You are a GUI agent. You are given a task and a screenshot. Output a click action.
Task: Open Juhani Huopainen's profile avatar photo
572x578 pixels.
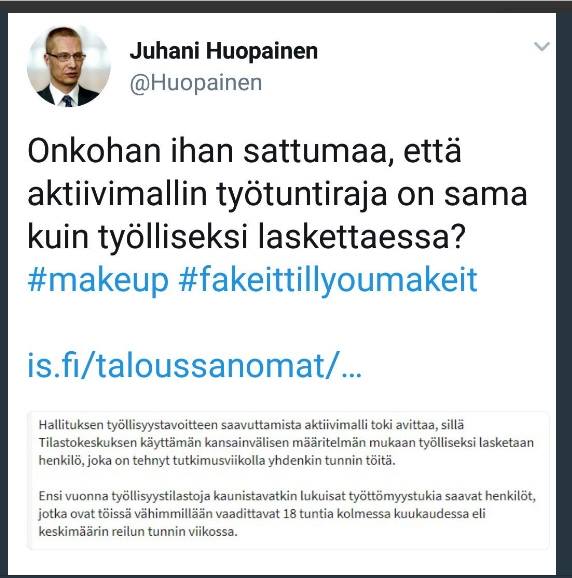pos(69,66)
